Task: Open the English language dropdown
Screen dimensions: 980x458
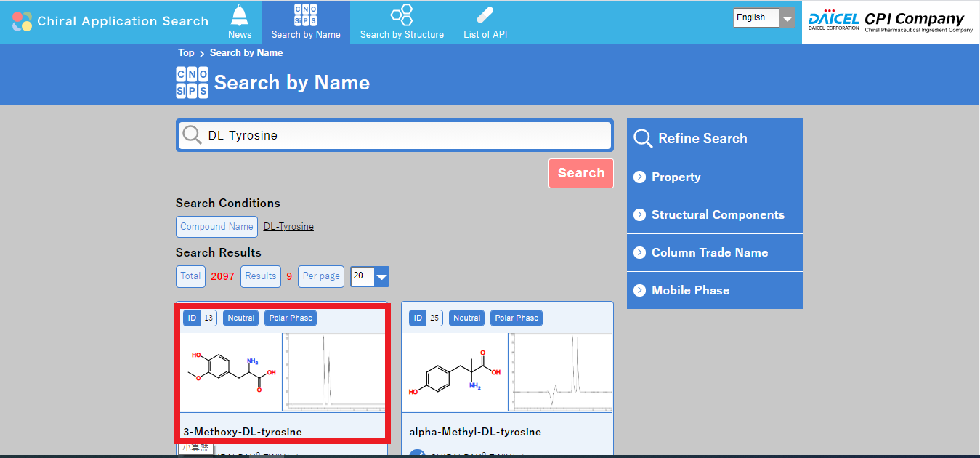Action: point(764,17)
